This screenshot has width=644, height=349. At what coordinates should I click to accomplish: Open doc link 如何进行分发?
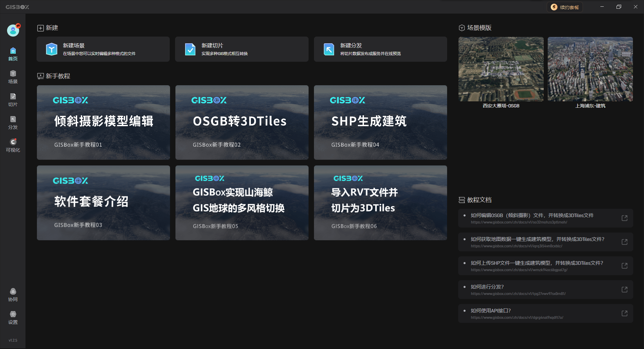(546, 290)
